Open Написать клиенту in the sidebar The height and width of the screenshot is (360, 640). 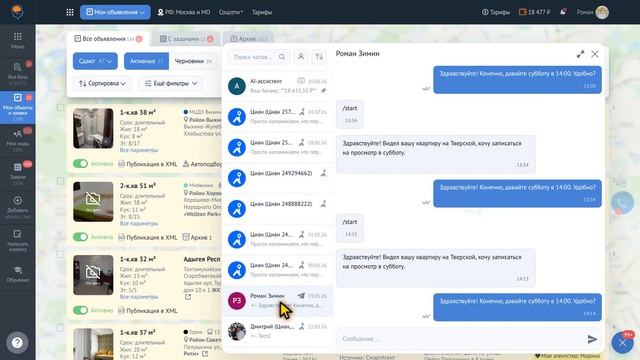point(18,240)
